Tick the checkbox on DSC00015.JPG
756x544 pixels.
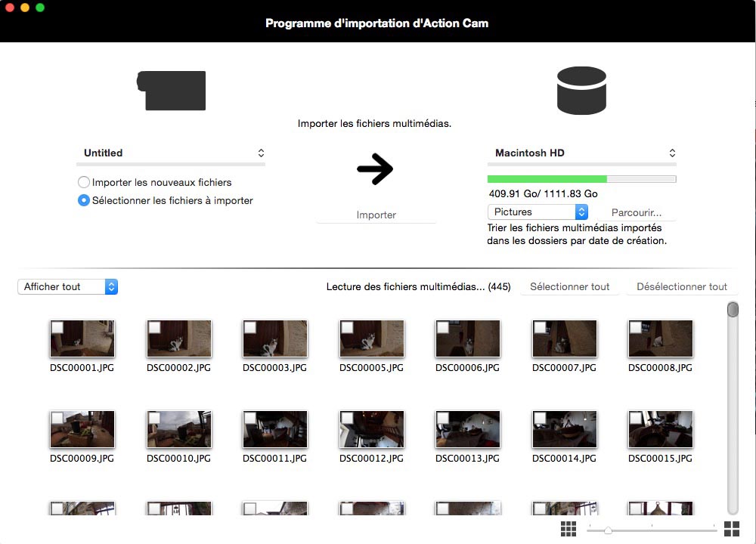[x=636, y=419]
